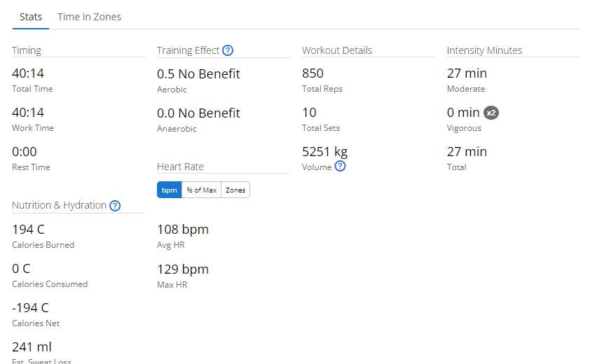Click the Heart Rate section heading
597x364 pixels.
180,167
